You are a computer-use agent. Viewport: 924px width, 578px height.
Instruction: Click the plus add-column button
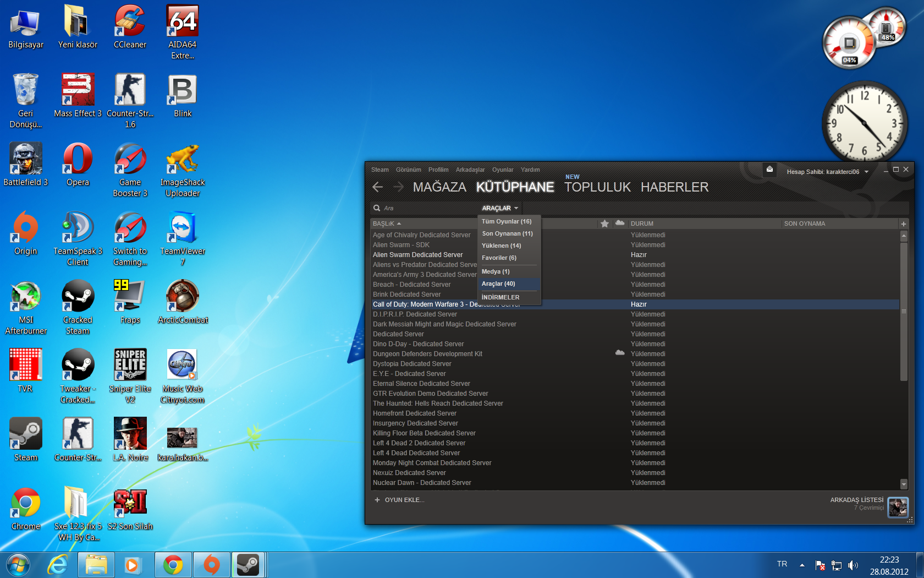(x=903, y=223)
